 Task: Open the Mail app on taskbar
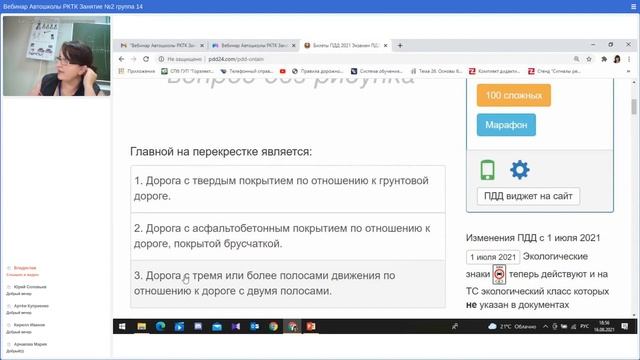tap(217, 327)
